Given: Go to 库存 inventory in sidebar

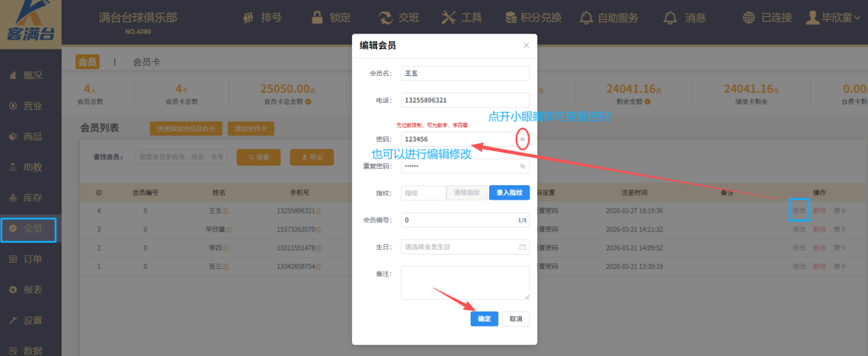Looking at the screenshot, I should coord(26,198).
